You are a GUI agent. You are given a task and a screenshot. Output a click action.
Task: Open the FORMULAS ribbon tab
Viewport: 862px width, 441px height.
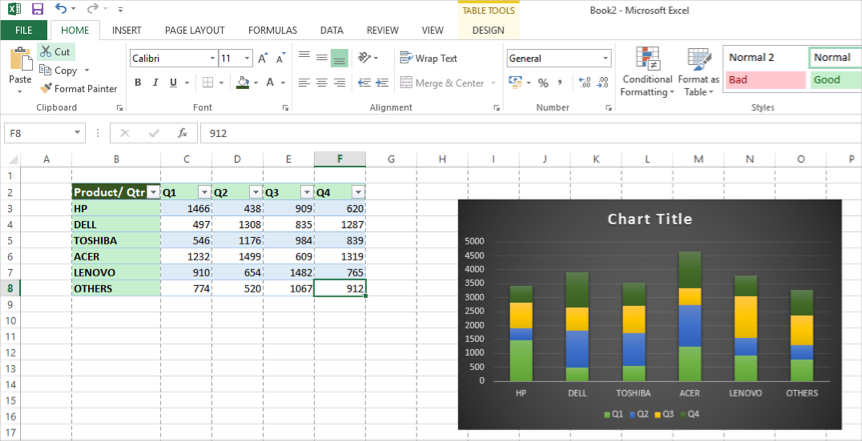[x=272, y=30]
